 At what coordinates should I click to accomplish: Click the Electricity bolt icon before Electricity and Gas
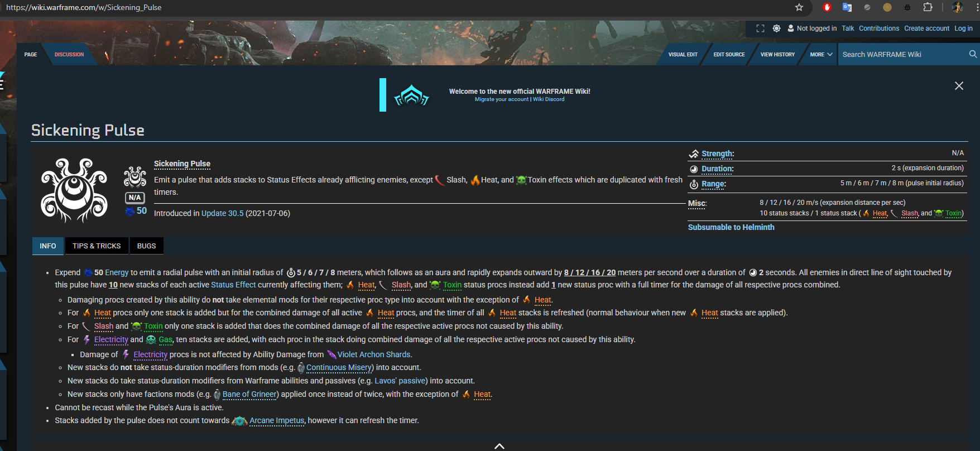tap(87, 339)
